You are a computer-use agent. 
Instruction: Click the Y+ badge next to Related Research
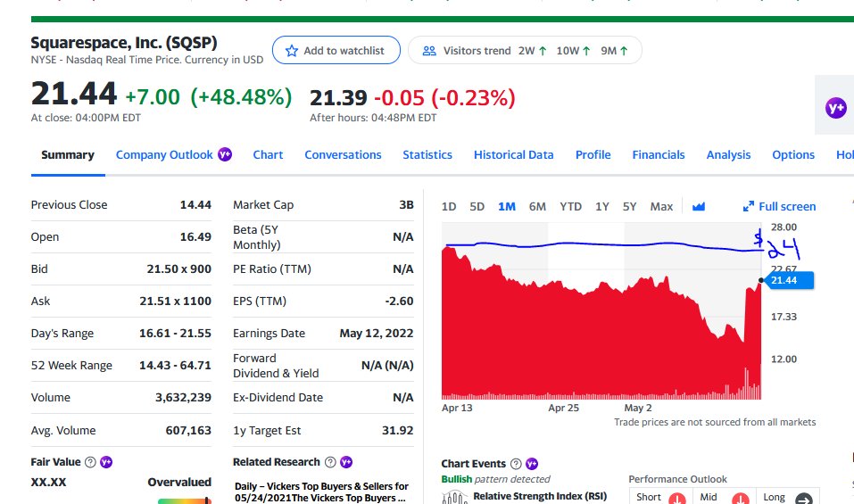pos(346,462)
